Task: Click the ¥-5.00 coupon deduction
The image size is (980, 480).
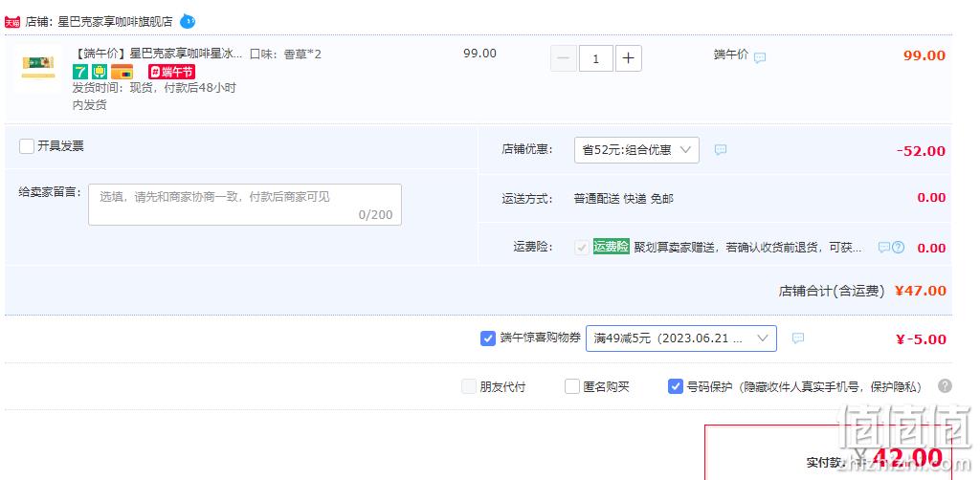Action: 921,339
